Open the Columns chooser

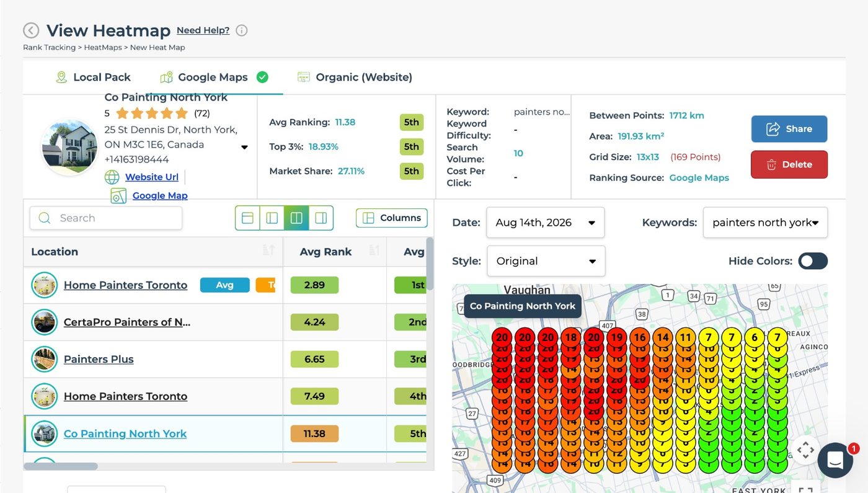392,218
